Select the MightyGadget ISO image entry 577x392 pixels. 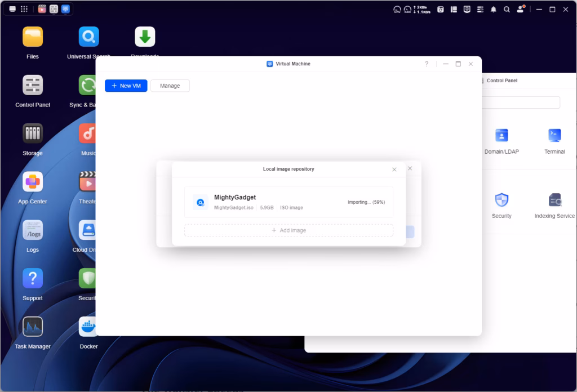(288, 202)
